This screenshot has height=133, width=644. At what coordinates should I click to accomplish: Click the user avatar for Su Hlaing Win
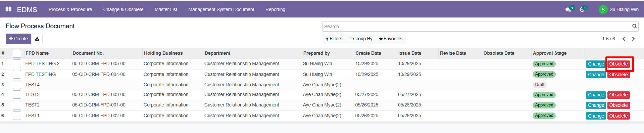pos(603,10)
